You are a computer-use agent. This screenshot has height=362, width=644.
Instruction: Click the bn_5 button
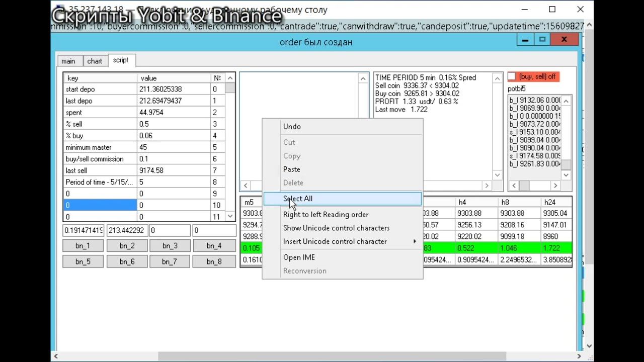(x=83, y=261)
